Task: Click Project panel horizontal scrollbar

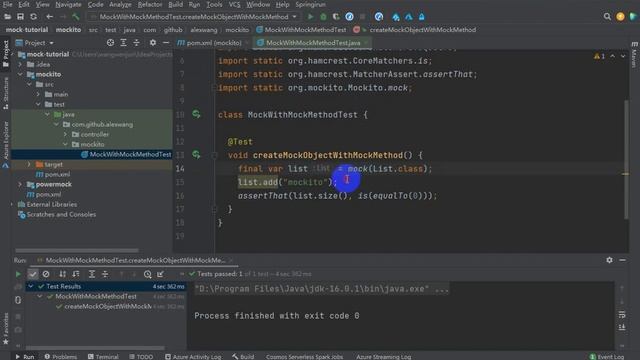Action: 77,250
